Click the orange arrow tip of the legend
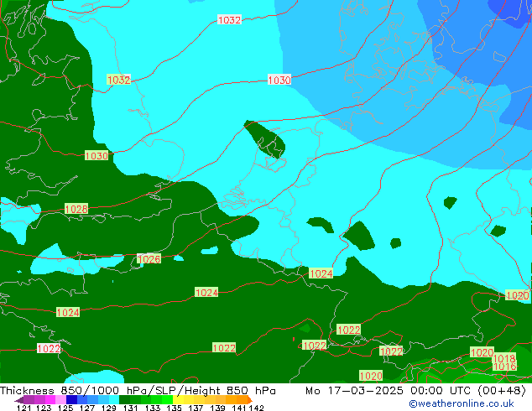The height and width of the screenshot is (411, 532). click(x=250, y=399)
